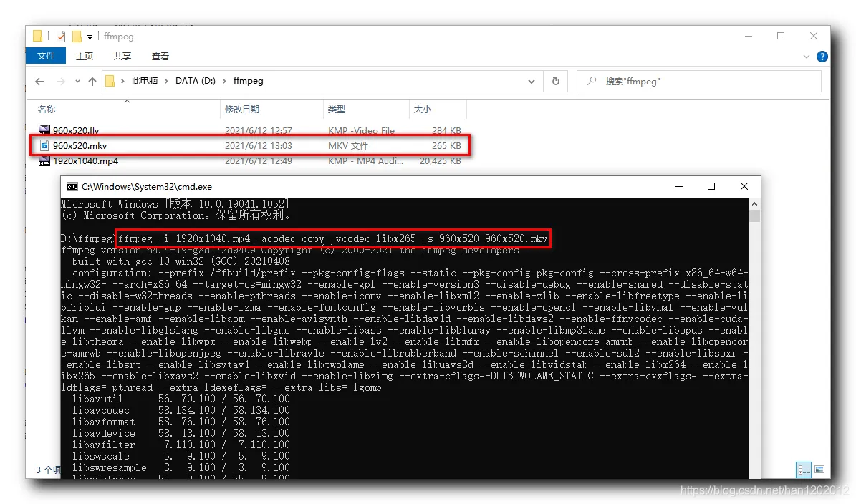Open customize quick access toolbar dropdown
The width and height of the screenshot is (856, 504).
(90, 37)
